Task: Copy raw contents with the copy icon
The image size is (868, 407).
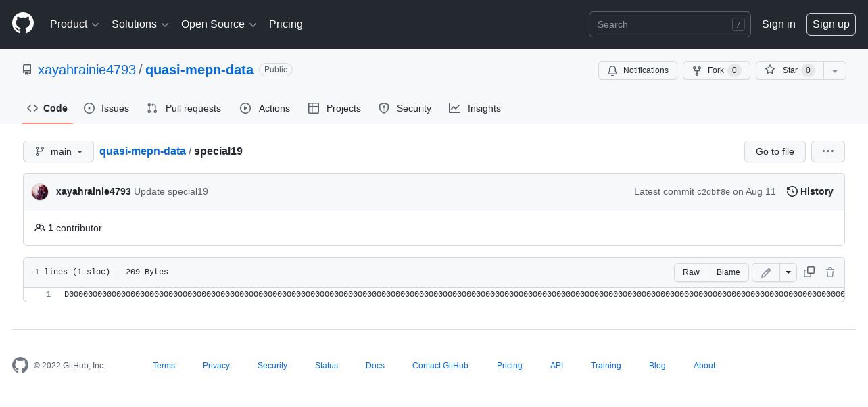Action: (x=809, y=272)
